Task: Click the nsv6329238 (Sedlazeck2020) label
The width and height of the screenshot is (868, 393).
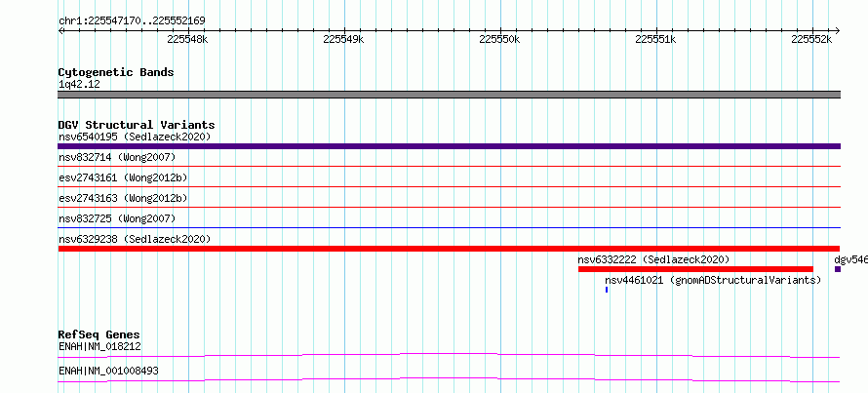Action: click(135, 239)
